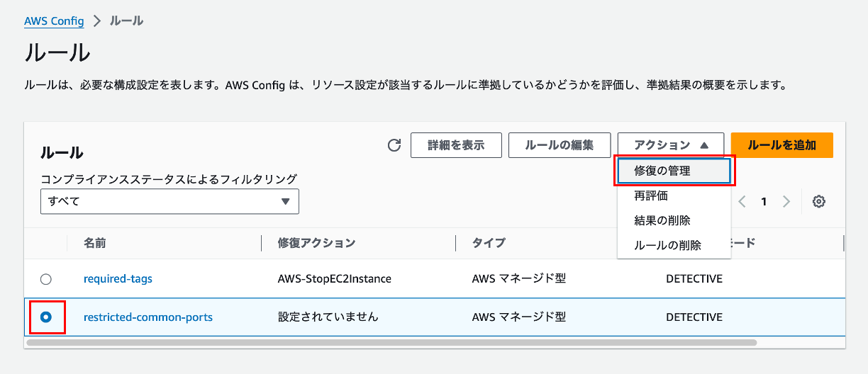The image size is (868, 374).
Task: Select the restricted-common-ports radio button
Action: point(46,317)
